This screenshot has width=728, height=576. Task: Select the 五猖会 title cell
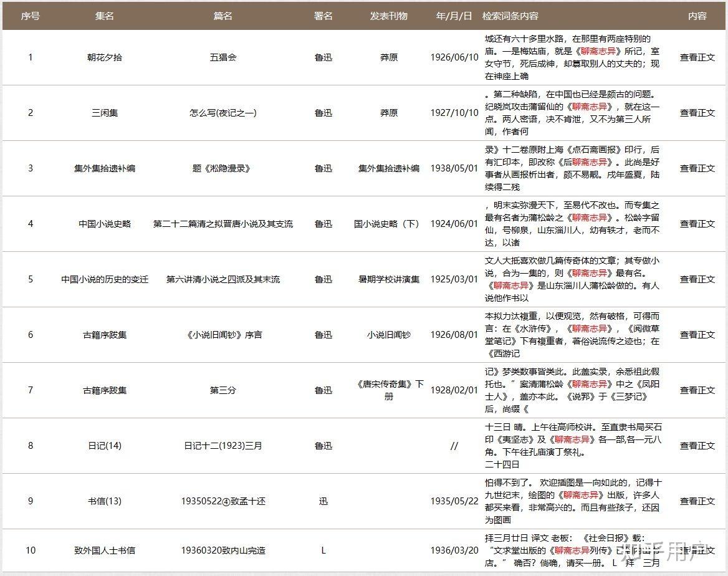(223, 57)
